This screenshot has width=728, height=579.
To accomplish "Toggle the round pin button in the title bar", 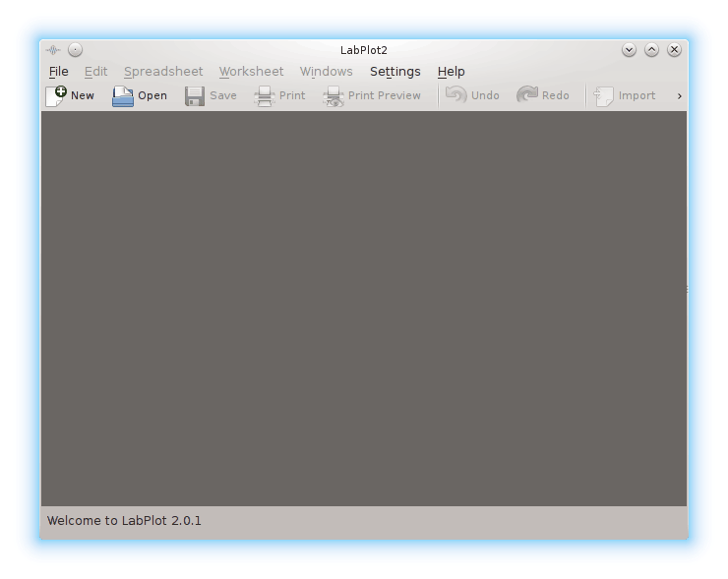I will (x=75, y=50).
